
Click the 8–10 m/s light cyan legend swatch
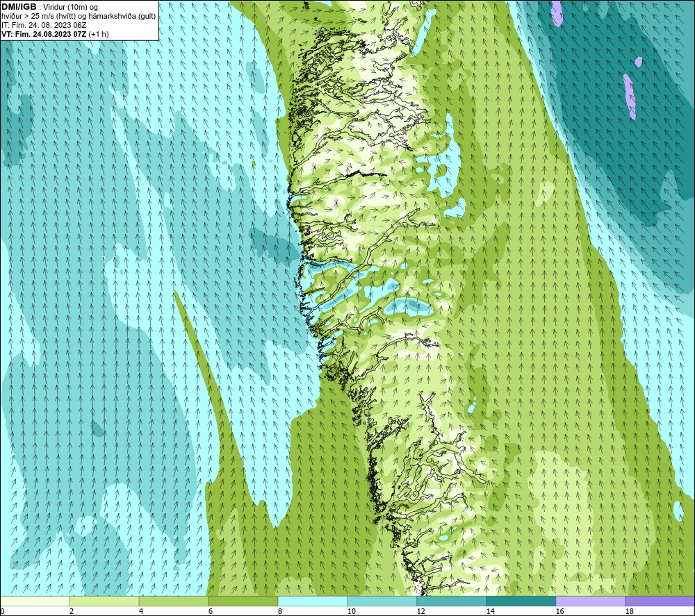pyautogui.click(x=313, y=601)
